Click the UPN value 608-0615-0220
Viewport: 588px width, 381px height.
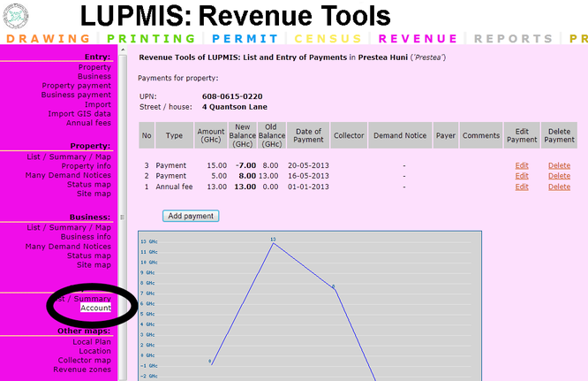(x=232, y=96)
